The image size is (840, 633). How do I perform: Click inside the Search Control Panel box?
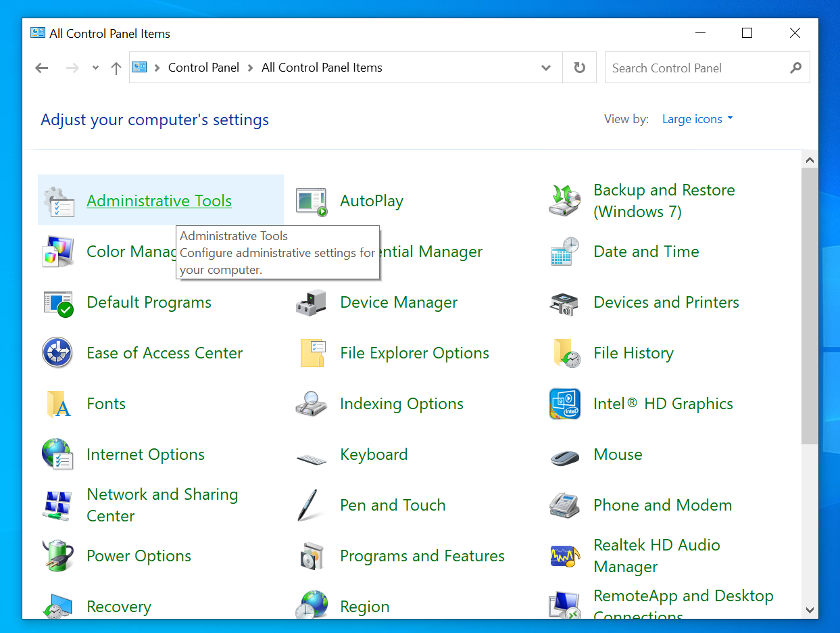(696, 68)
